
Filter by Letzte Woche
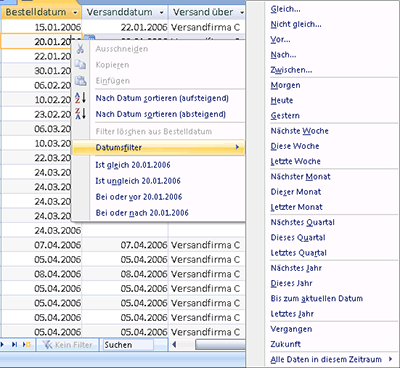(x=295, y=161)
